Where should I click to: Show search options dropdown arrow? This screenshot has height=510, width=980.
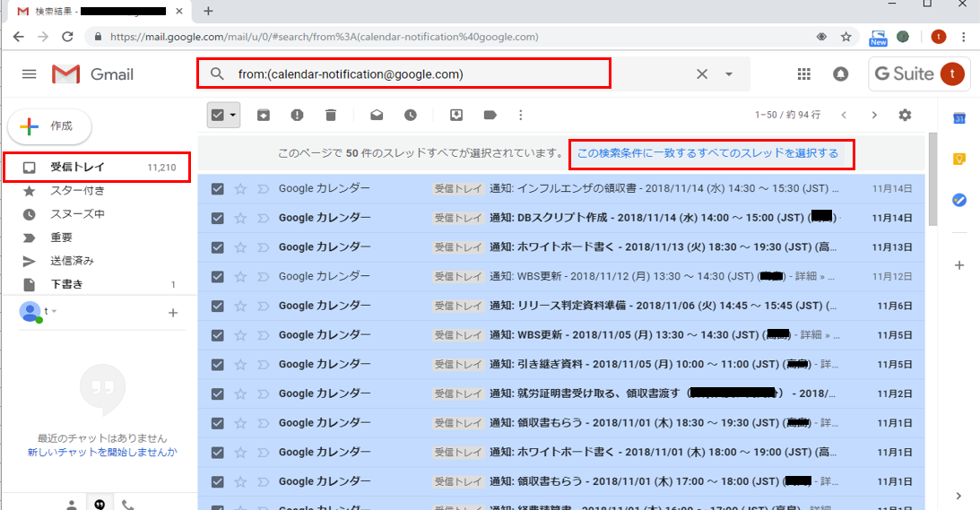tap(729, 73)
